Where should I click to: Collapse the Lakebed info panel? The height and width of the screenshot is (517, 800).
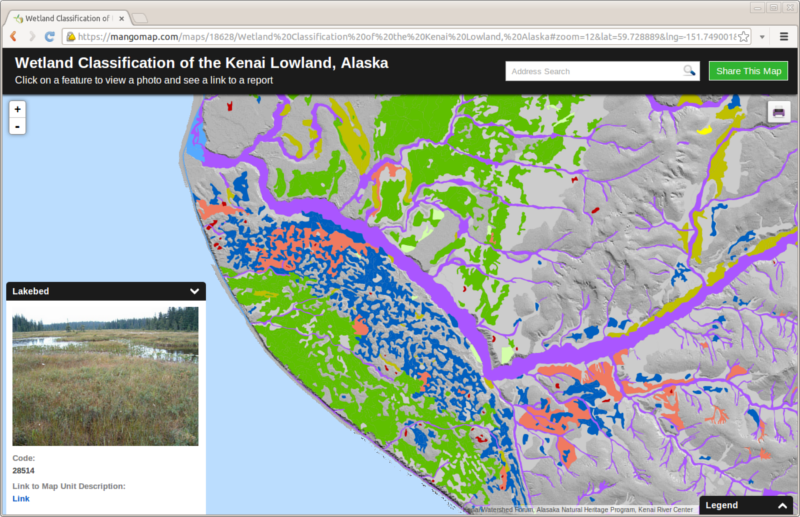(x=194, y=291)
